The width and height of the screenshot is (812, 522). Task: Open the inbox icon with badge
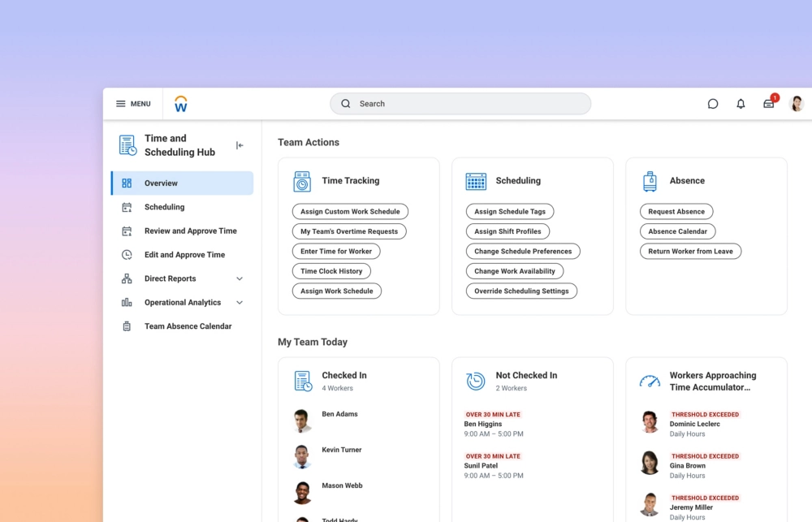pos(768,104)
